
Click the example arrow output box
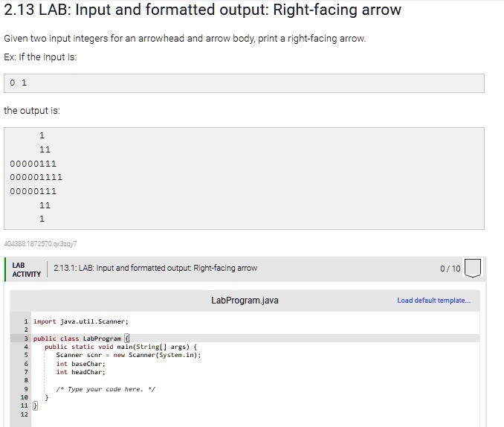coord(244,177)
